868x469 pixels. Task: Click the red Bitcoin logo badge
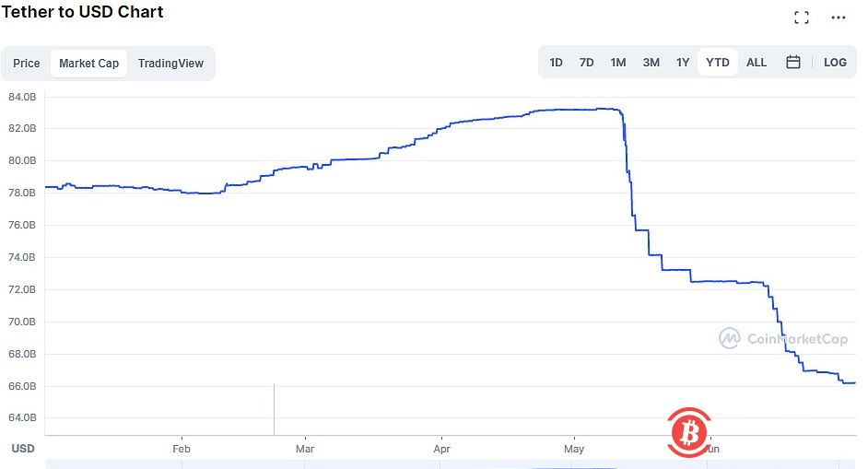(686, 430)
